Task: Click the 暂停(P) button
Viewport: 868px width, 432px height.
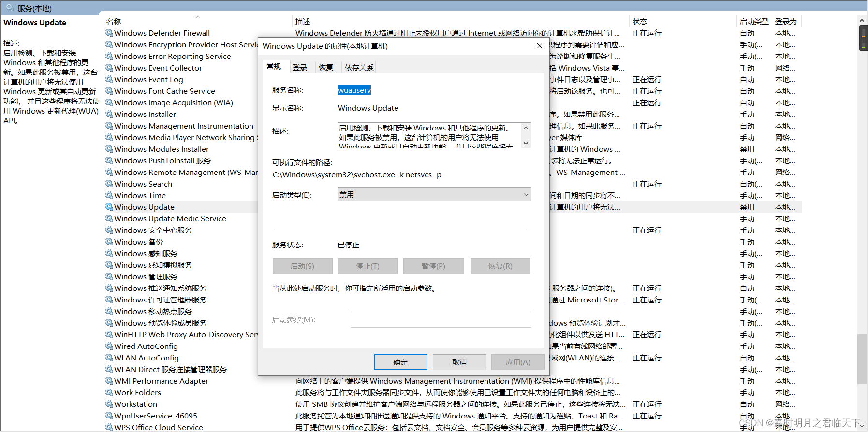Action: [x=433, y=266]
